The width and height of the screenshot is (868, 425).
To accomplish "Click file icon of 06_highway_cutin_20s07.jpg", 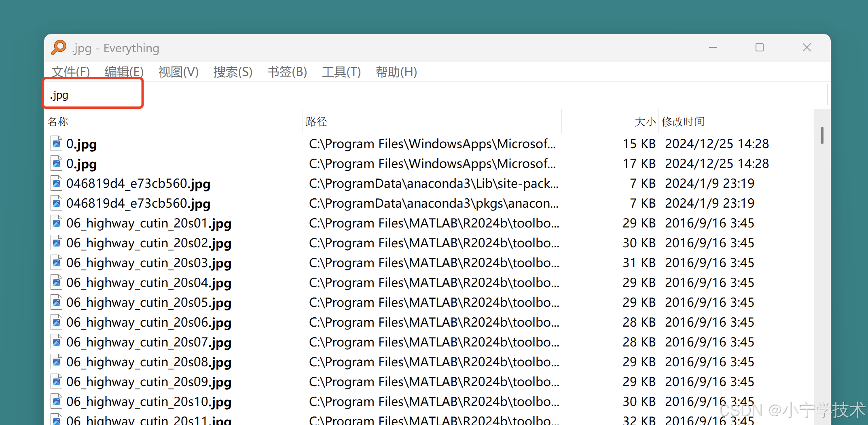I will 57,342.
